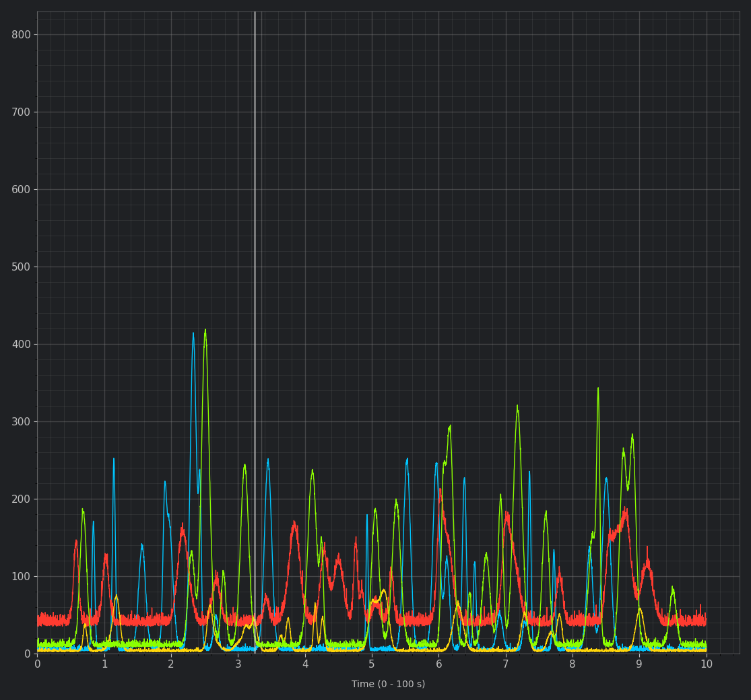751x700 pixels.
Task: Click the 400 y-axis tick label
Action: [22, 344]
